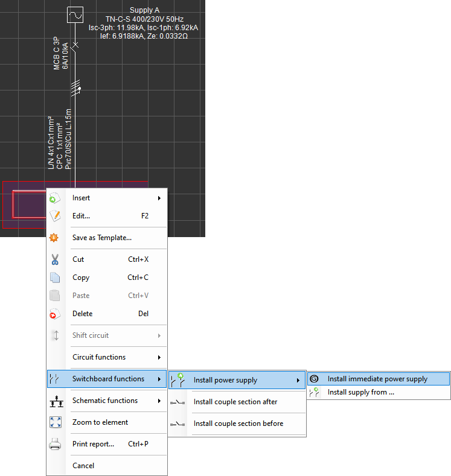Select Install couple section before
Viewport: 451px width, 476px height.
click(237, 424)
